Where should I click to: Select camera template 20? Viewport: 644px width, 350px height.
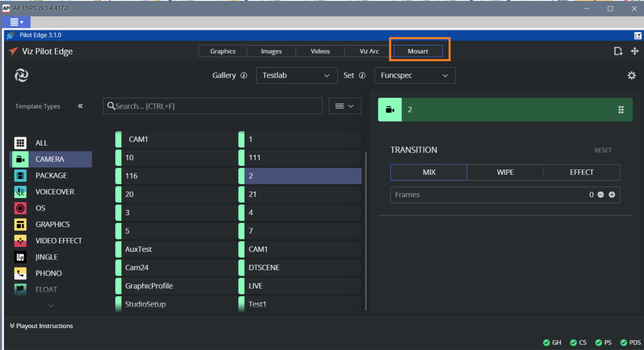177,194
